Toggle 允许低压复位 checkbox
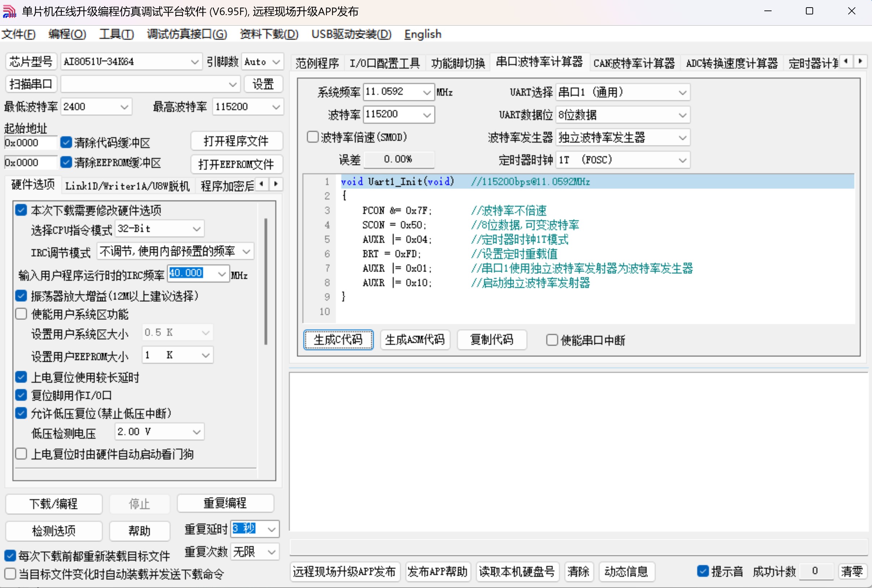 [21, 413]
